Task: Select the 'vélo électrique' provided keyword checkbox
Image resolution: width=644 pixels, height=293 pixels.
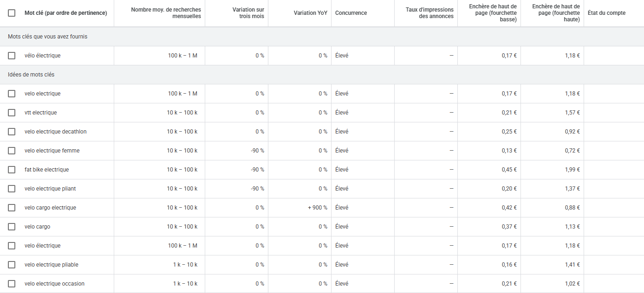Action: pos(12,56)
